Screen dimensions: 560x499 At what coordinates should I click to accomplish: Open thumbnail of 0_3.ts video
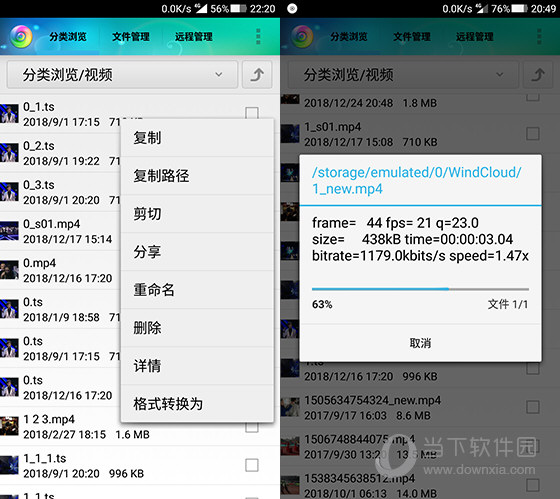(9, 192)
